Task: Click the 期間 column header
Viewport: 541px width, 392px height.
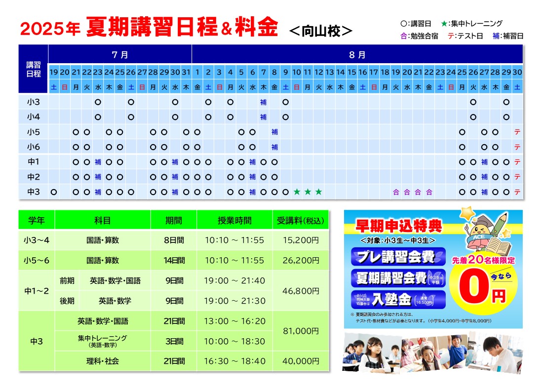Action: (174, 220)
